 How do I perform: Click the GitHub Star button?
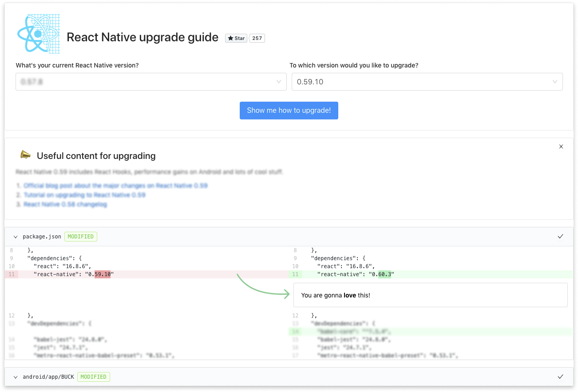(x=236, y=38)
